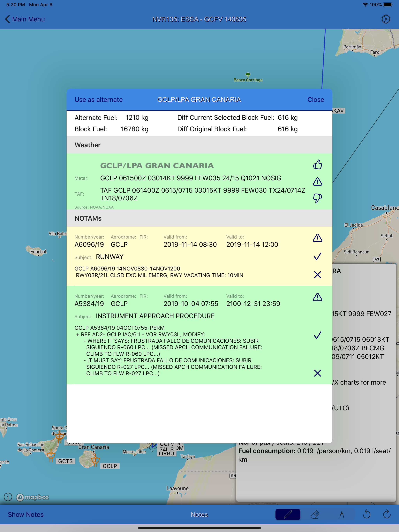Undo last note stroke
This screenshot has width=399, height=532.
(366, 514)
